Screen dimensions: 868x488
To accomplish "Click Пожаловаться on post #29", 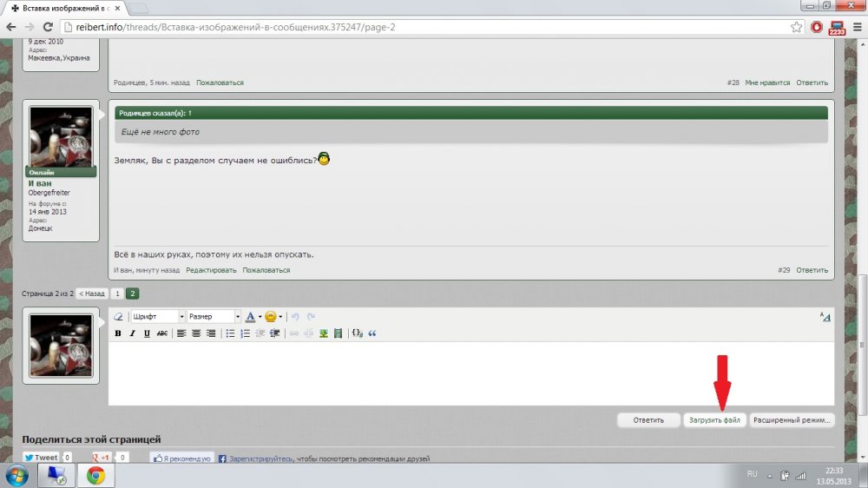I will tap(266, 270).
